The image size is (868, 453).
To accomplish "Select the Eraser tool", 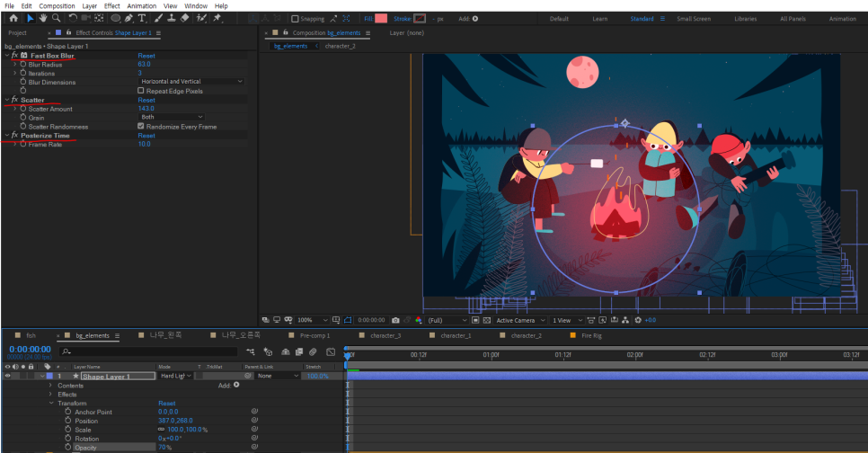I will 185,18.
